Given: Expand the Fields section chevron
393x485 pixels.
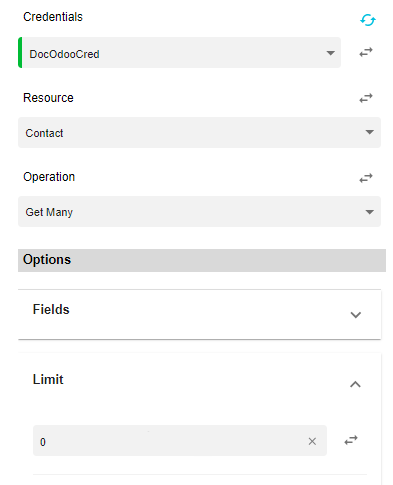Looking at the screenshot, I should click(356, 315).
